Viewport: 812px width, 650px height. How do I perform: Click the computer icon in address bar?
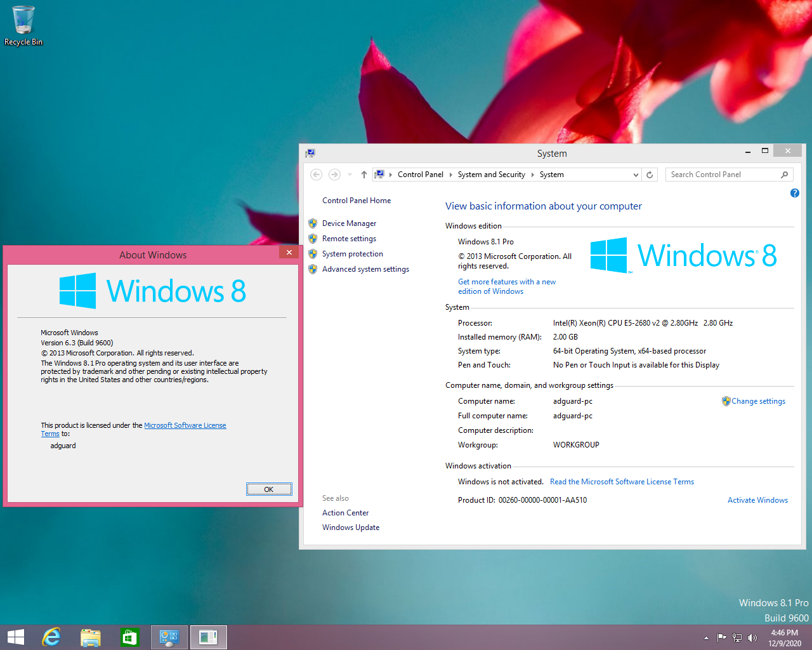(x=379, y=175)
